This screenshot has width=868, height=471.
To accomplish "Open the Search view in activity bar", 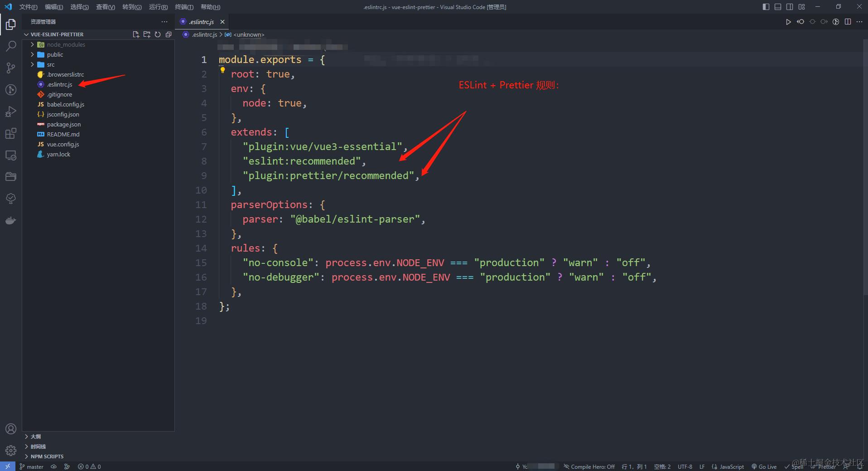I will tap(11, 46).
